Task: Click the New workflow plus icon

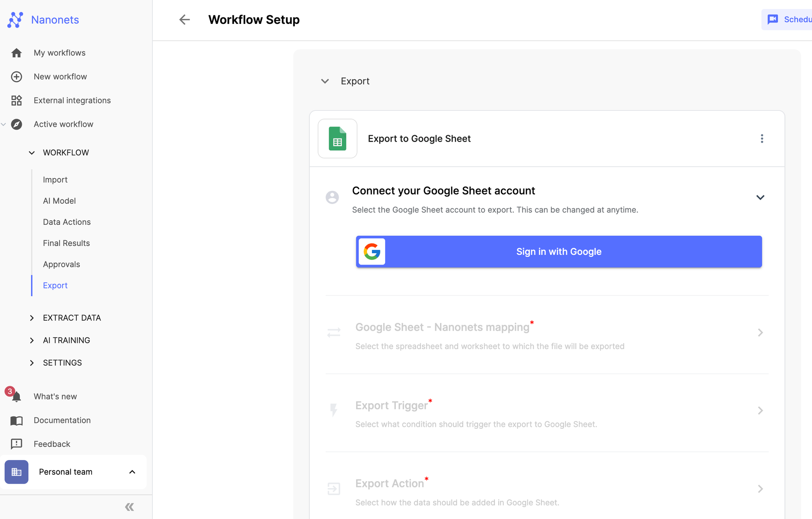Action: tap(16, 77)
